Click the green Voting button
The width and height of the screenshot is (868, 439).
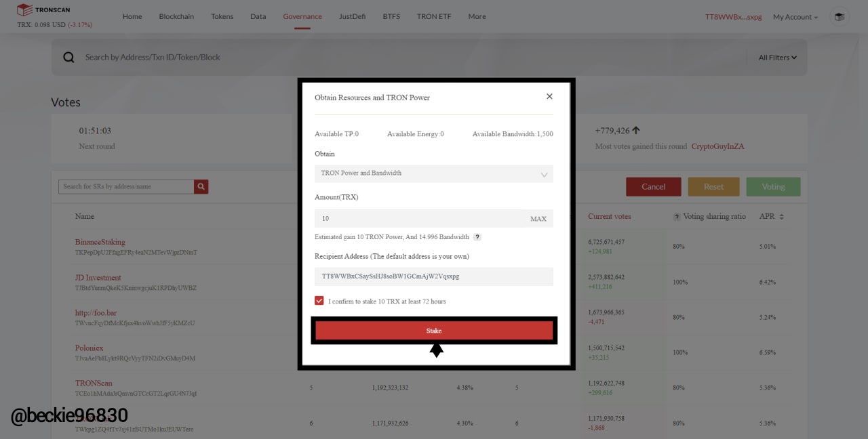(773, 186)
